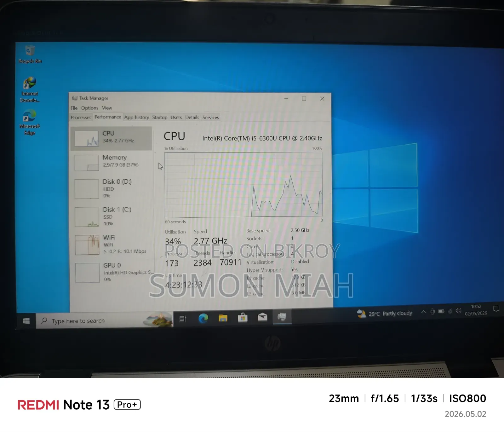Click the 34% utilisation value
Viewport: 504px width, 432px height.
coord(173,242)
